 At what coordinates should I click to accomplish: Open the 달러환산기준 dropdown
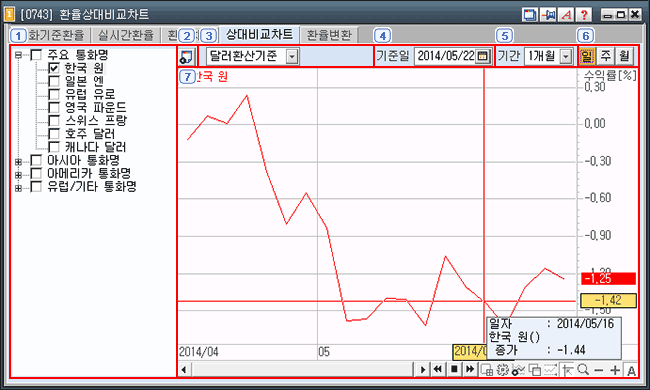(292, 56)
